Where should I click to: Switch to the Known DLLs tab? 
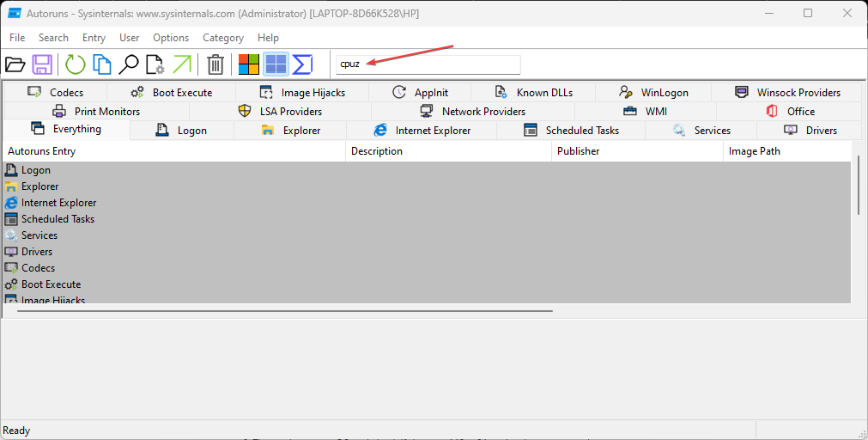point(533,93)
